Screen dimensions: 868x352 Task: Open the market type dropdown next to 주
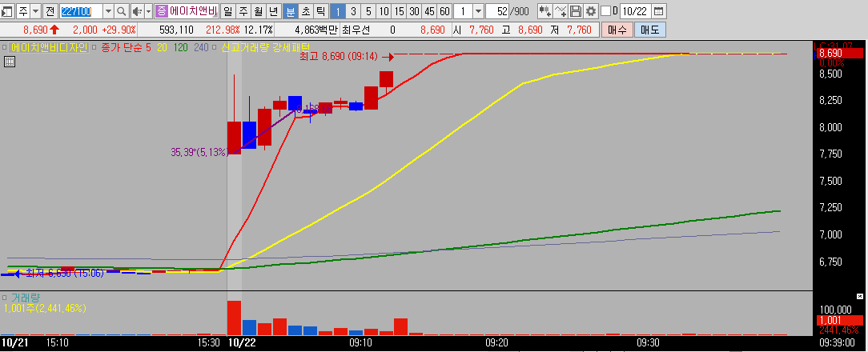point(36,10)
